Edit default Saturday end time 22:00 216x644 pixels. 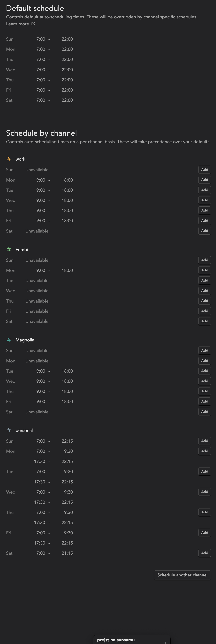[x=67, y=100]
